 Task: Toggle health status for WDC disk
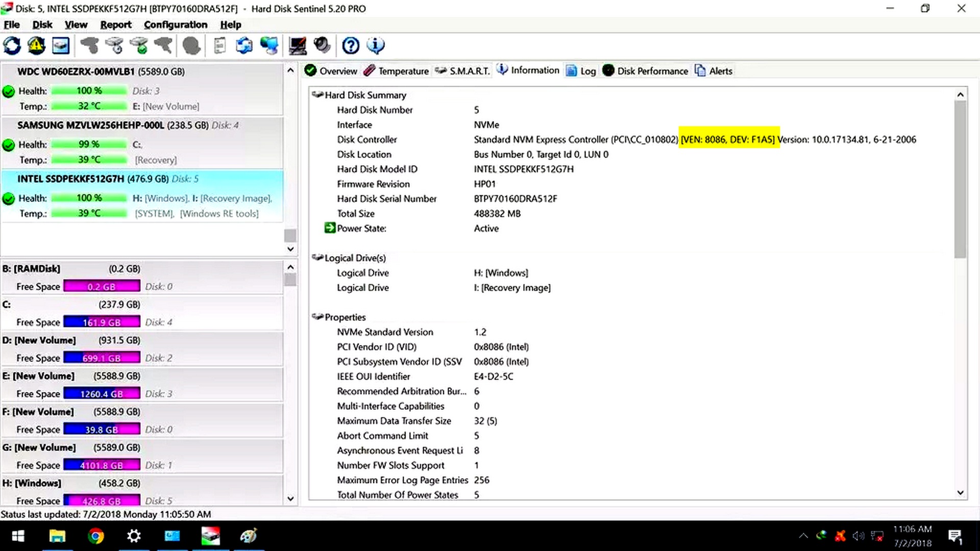coord(9,90)
